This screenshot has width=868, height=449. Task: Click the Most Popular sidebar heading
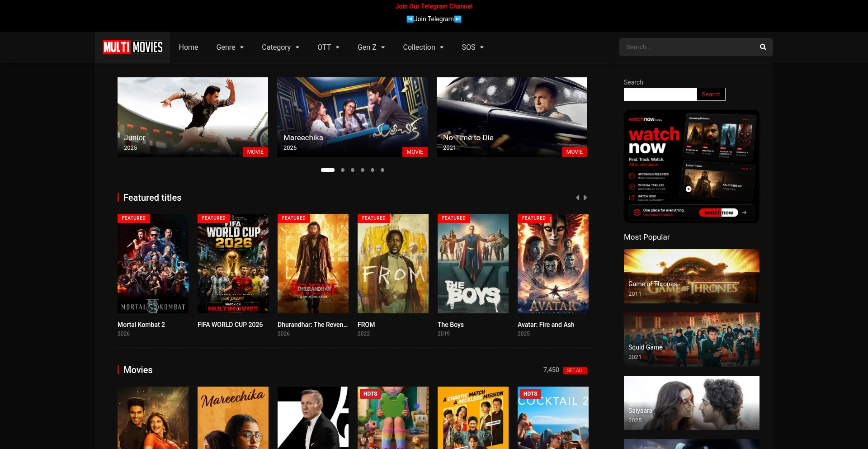point(646,237)
